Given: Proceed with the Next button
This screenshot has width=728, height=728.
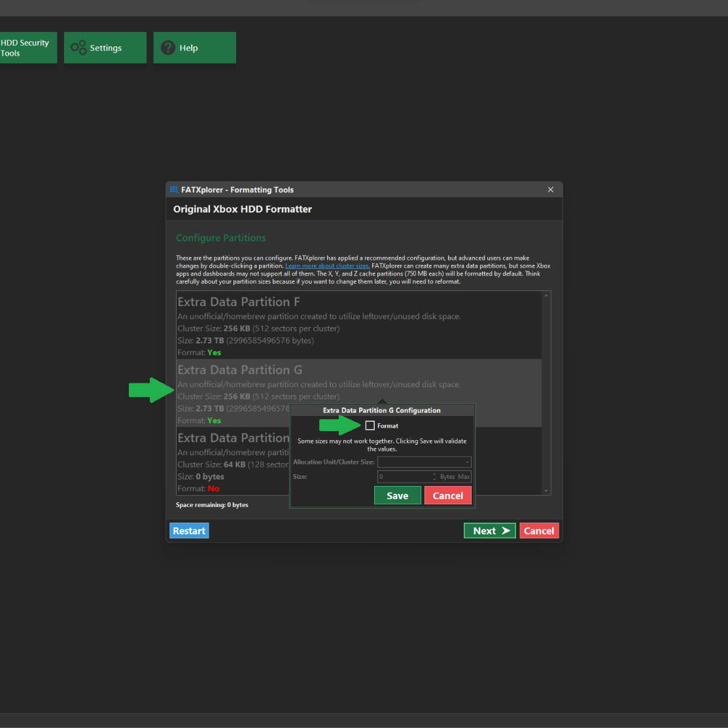Looking at the screenshot, I should point(490,530).
